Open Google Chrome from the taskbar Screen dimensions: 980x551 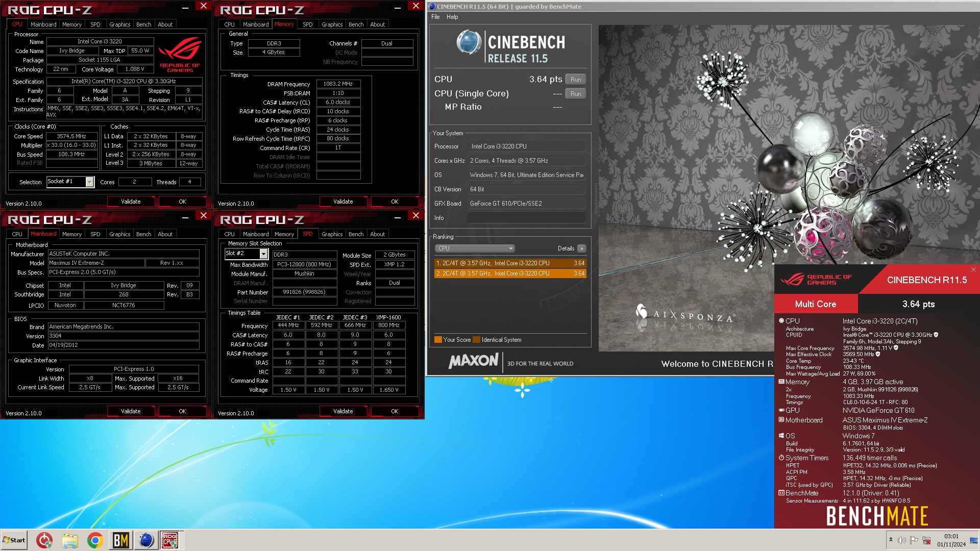click(95, 540)
